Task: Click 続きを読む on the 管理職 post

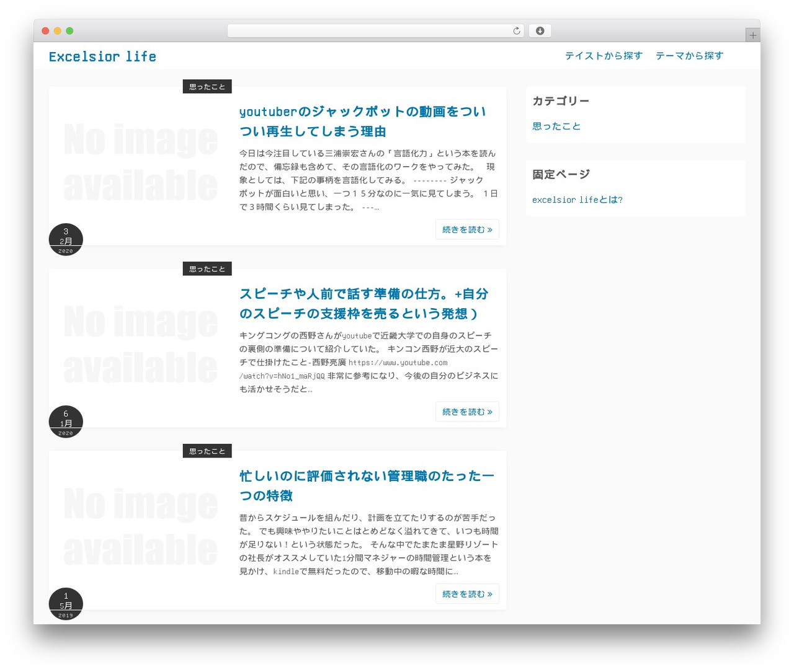Action: click(467, 594)
